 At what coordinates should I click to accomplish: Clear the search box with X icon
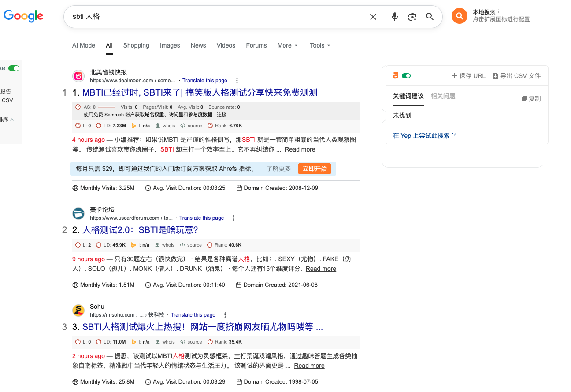tap(373, 17)
